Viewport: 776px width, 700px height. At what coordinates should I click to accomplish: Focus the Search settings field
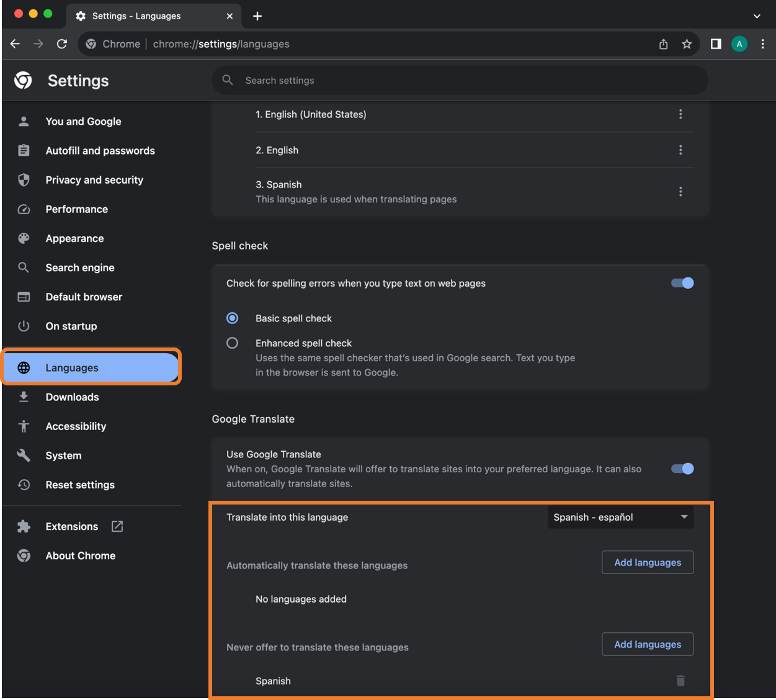click(460, 80)
